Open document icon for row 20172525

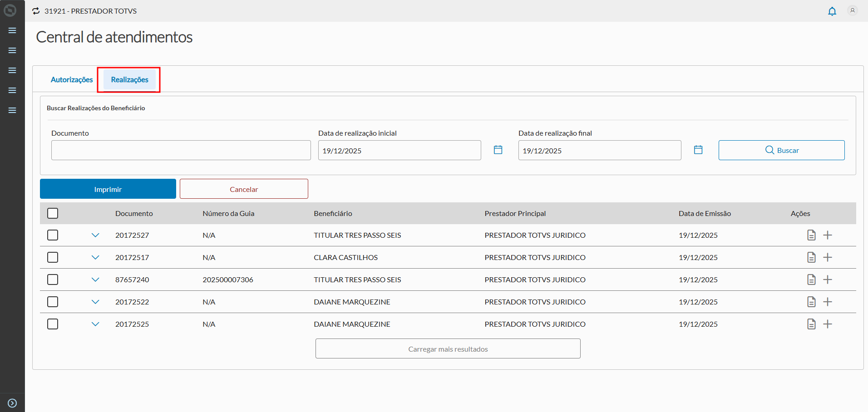811,324
